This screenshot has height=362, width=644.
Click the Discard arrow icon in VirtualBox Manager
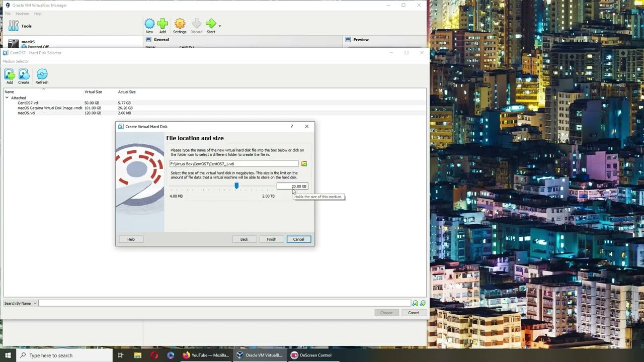tap(196, 24)
